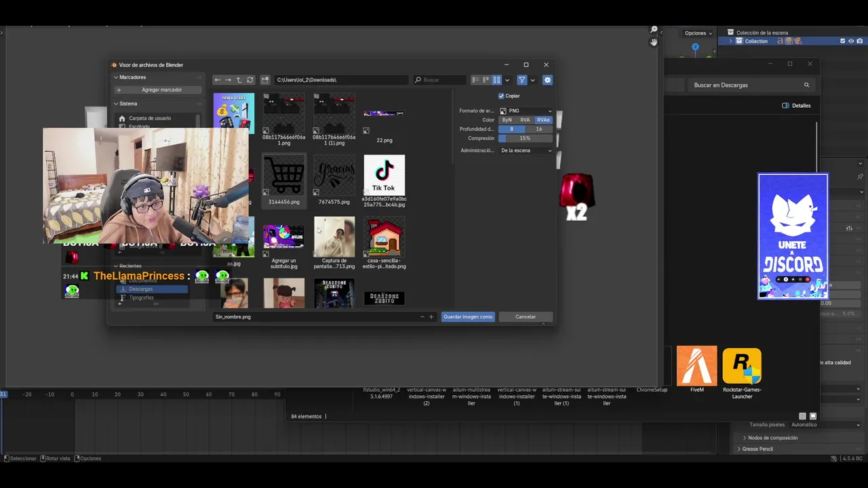Select Tipografías in the Recientes list
The height and width of the screenshot is (488, 868).
tap(152, 298)
